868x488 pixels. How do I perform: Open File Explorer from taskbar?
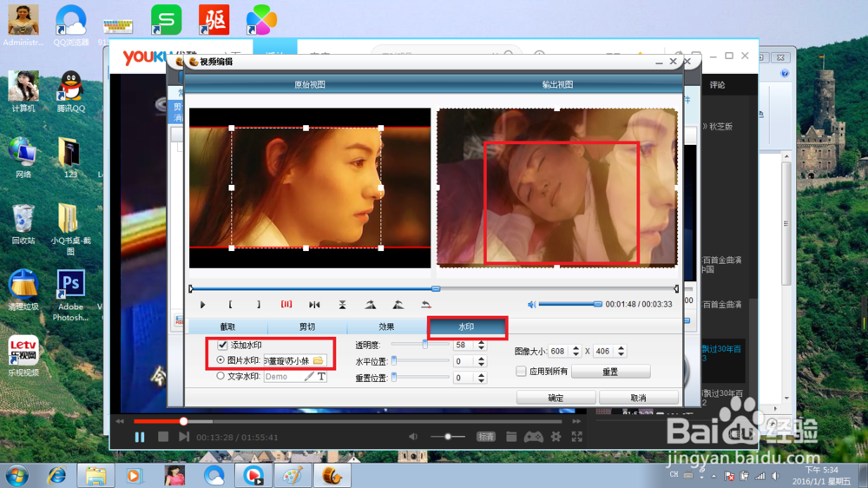tap(95, 476)
